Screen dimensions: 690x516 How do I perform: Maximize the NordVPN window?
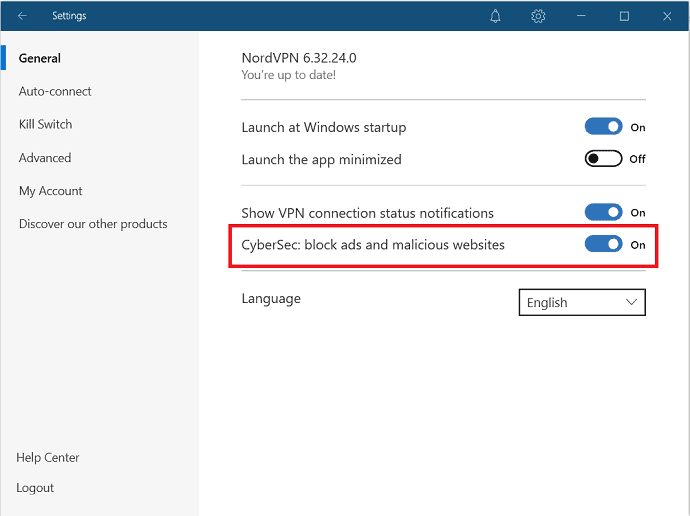(x=624, y=16)
